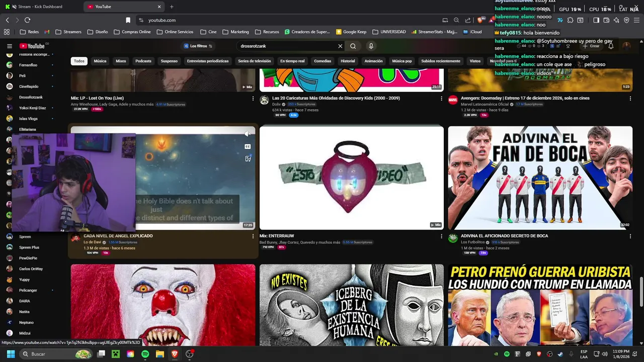
Task: Open the Pennywise clown video thumbnail
Action: click(163, 305)
